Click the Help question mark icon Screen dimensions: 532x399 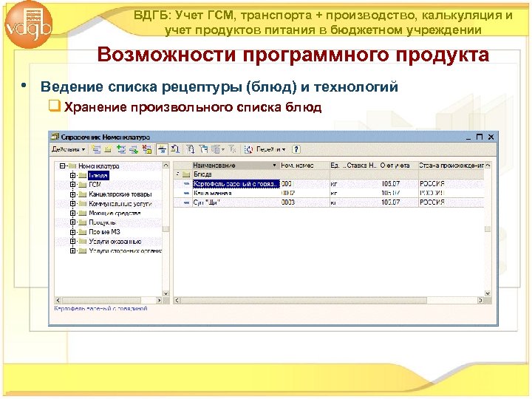[296, 149]
